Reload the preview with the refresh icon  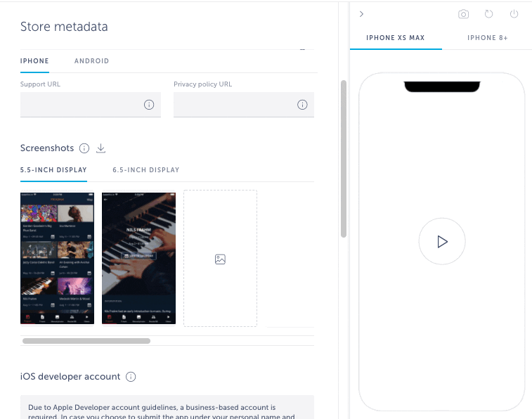tap(488, 14)
